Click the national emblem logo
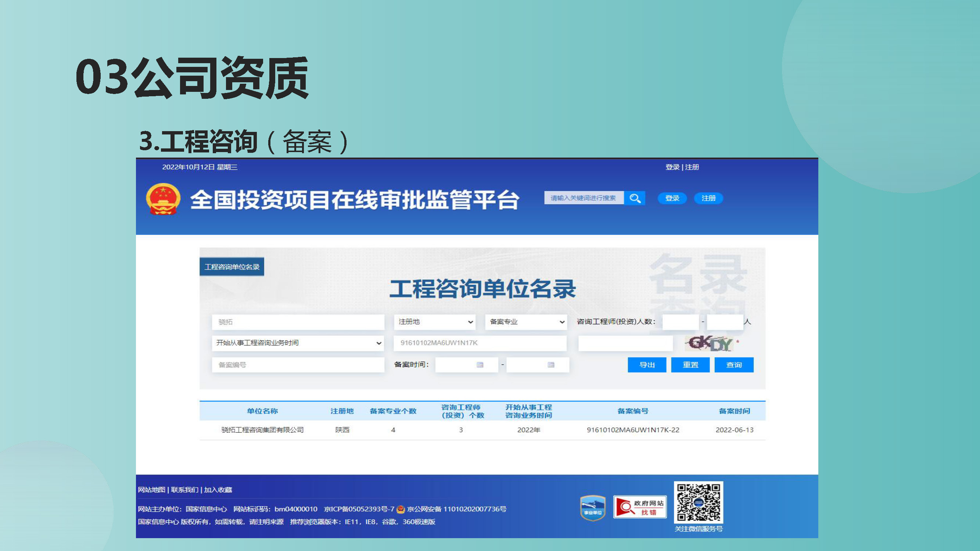This screenshot has width=980, height=551. (163, 199)
